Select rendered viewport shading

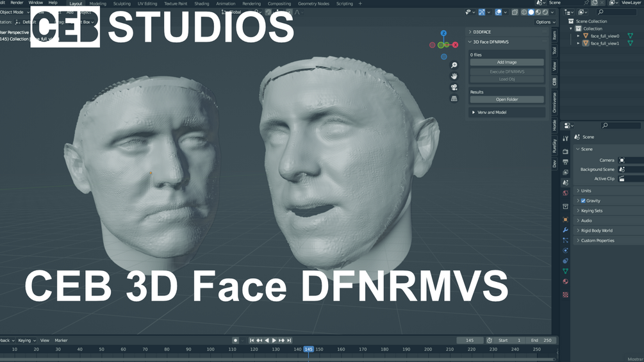(545, 12)
